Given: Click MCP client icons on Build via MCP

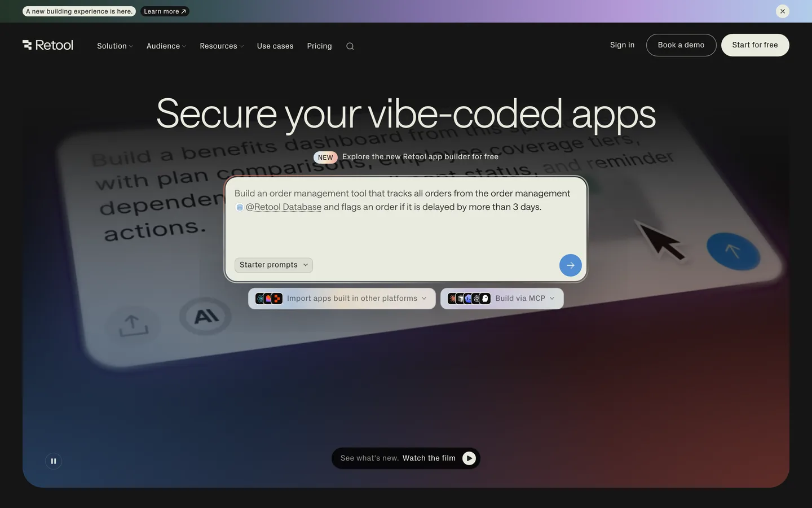Looking at the screenshot, I should tap(469, 299).
